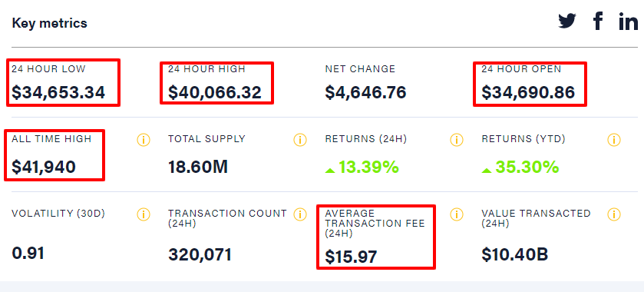Click the All Time High value $41,940
The height and width of the screenshot is (292, 644).
point(44,167)
